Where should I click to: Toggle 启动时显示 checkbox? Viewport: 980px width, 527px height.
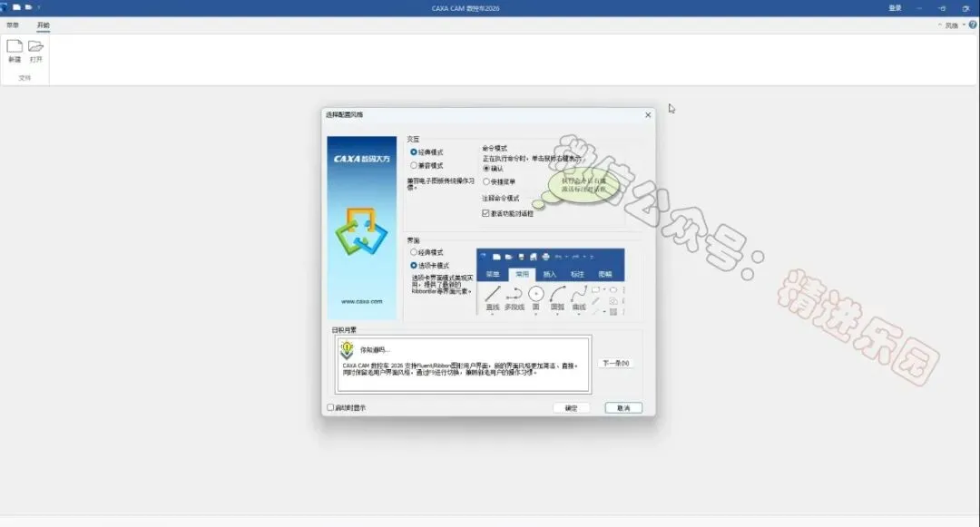(x=347, y=408)
